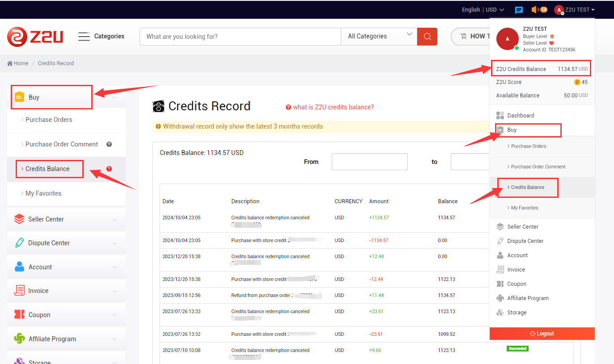614x364 pixels.
Task: Click the Logout button
Action: [542, 334]
